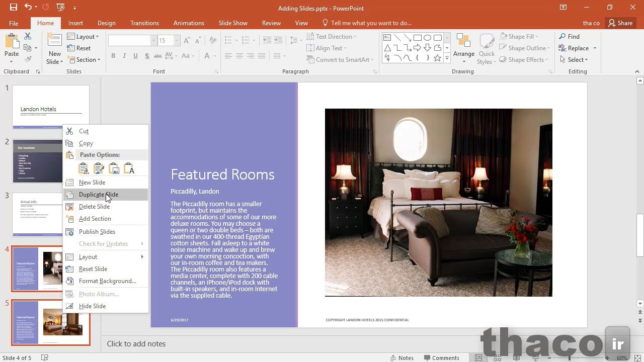Click the Format Painter brush icon
The image size is (644, 362).
(x=28, y=59)
